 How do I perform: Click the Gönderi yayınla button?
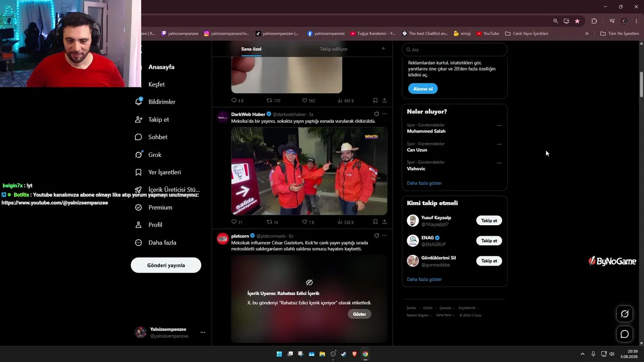tap(166, 265)
